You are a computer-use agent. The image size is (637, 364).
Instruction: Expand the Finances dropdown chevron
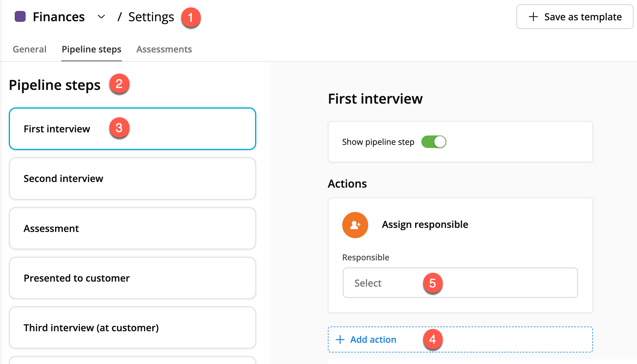pyautogui.click(x=101, y=17)
